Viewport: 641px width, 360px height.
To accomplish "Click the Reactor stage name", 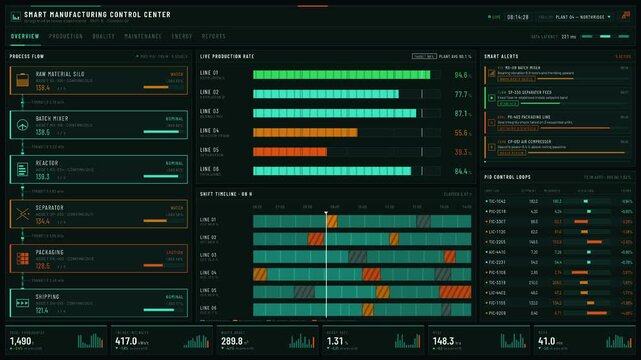I will pyautogui.click(x=47, y=163).
